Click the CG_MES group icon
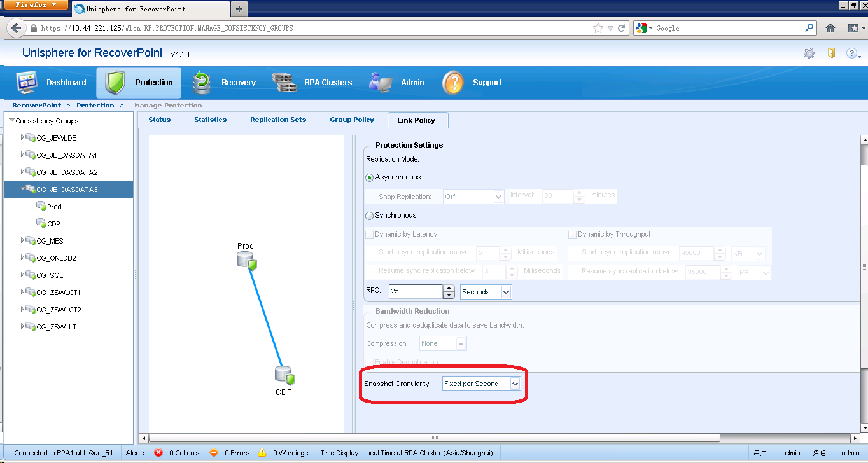Screen dimensions: 868x463 point(31,241)
